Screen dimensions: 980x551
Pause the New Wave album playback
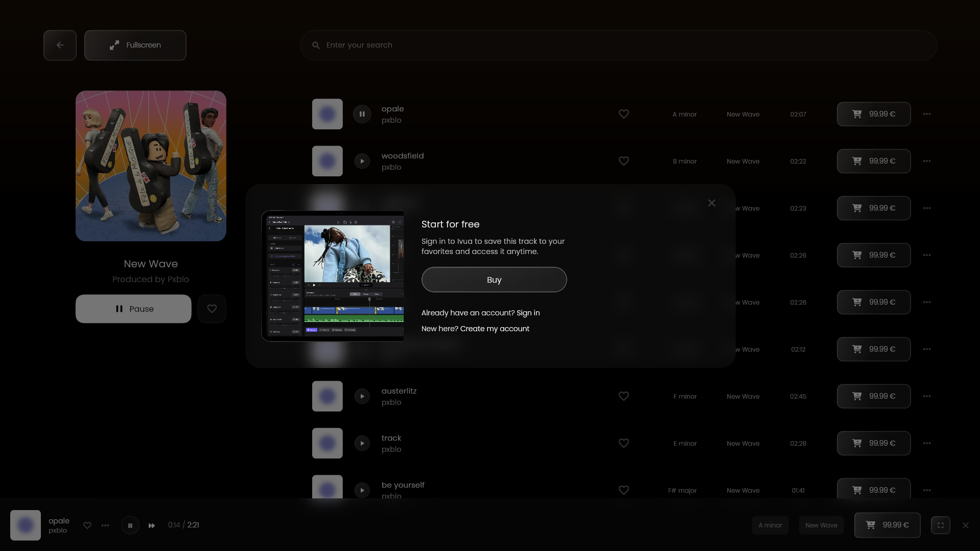pyautogui.click(x=133, y=309)
